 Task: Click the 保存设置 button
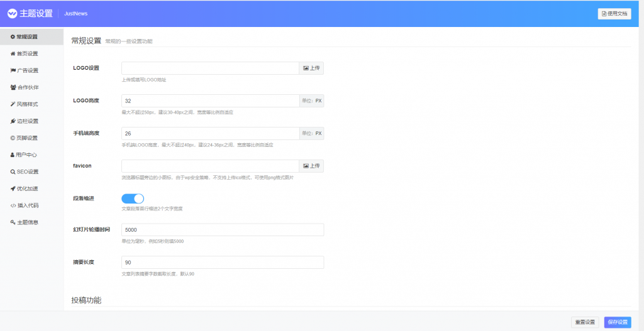(618, 322)
